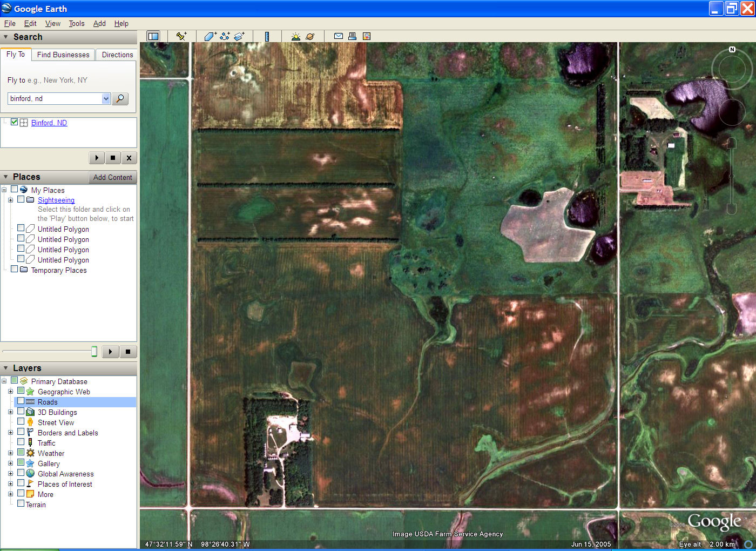This screenshot has width=756, height=551.
Task: Open the View menu
Action: click(53, 23)
